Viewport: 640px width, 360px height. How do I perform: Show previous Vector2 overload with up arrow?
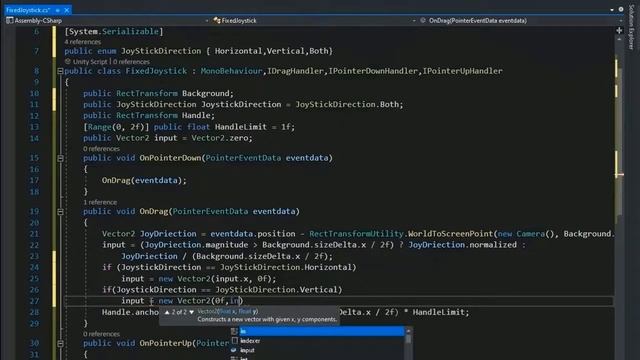tap(167, 312)
